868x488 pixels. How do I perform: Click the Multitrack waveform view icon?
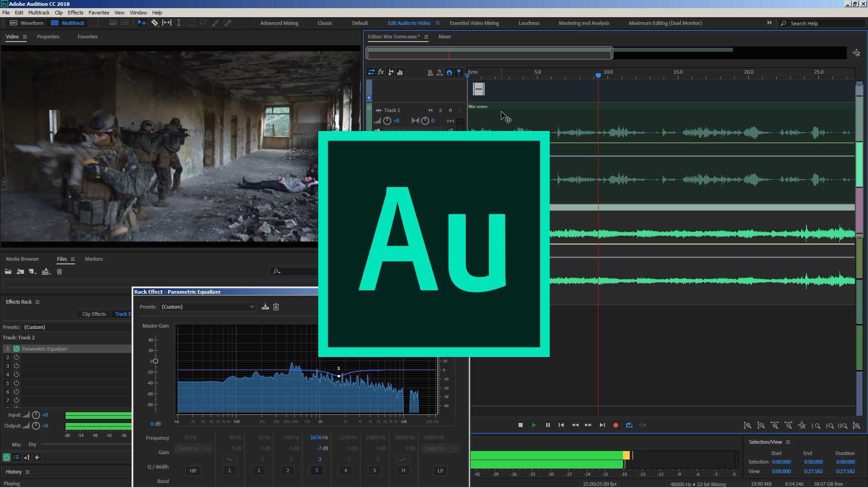[55, 23]
